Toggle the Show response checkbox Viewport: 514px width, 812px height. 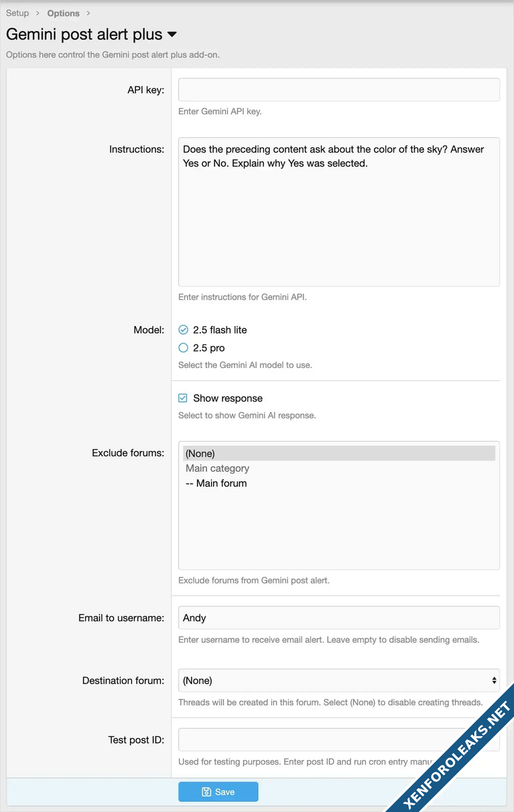click(183, 399)
